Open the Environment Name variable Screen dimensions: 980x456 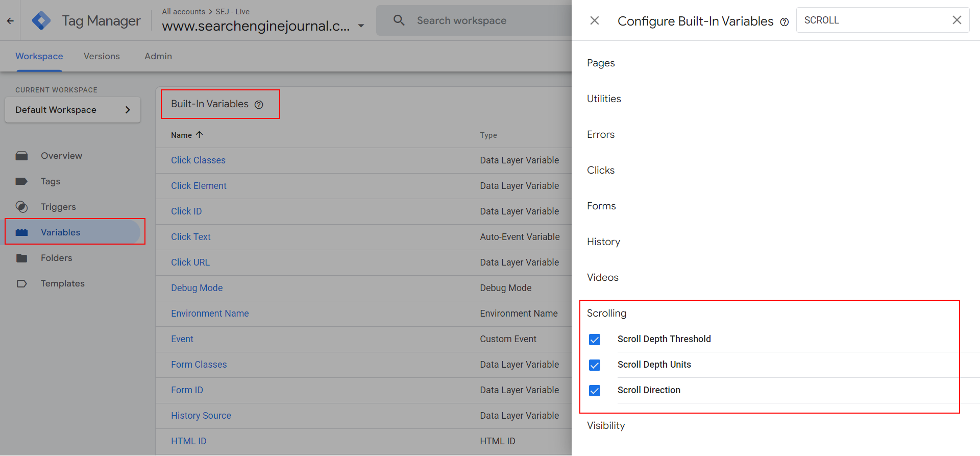click(x=210, y=314)
